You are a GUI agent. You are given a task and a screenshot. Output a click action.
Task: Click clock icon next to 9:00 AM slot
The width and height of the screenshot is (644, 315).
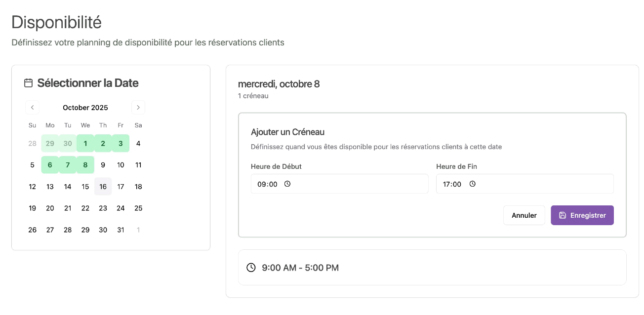coord(251,268)
